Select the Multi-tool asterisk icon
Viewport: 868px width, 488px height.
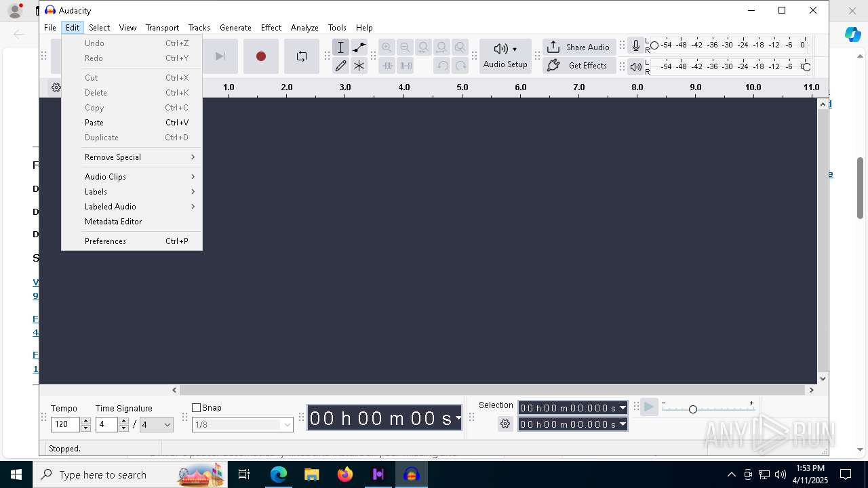pos(359,66)
